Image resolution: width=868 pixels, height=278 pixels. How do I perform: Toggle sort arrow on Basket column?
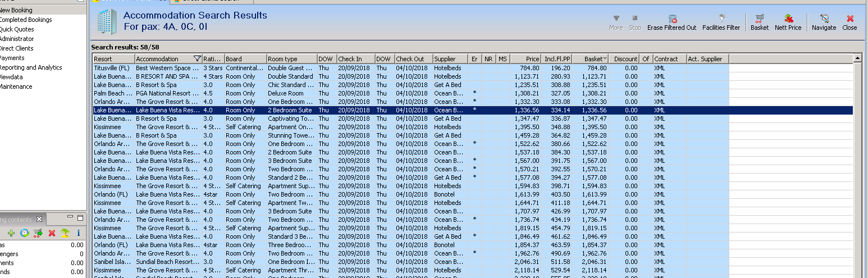pos(604,59)
